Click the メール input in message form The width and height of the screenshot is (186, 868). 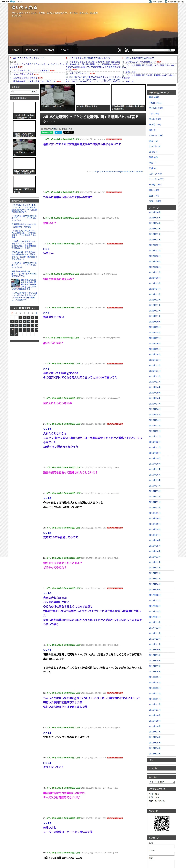(x=162, y=854)
